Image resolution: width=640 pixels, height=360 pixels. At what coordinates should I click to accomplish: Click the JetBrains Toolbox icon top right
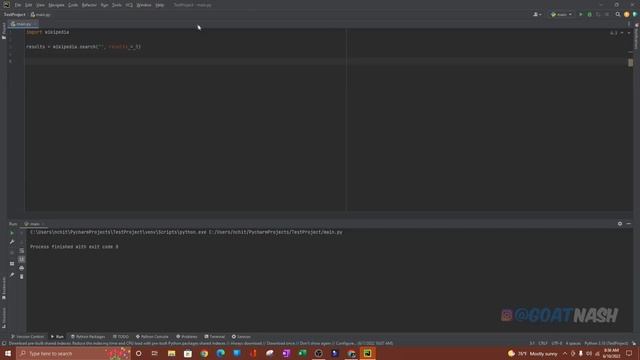(635, 15)
